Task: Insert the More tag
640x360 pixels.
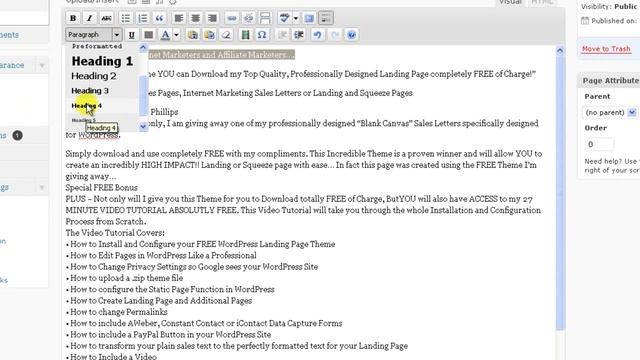Action: point(265,18)
